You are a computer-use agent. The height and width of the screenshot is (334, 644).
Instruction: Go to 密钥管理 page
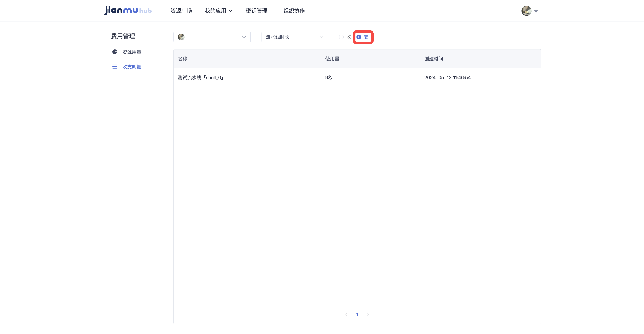coord(256,11)
